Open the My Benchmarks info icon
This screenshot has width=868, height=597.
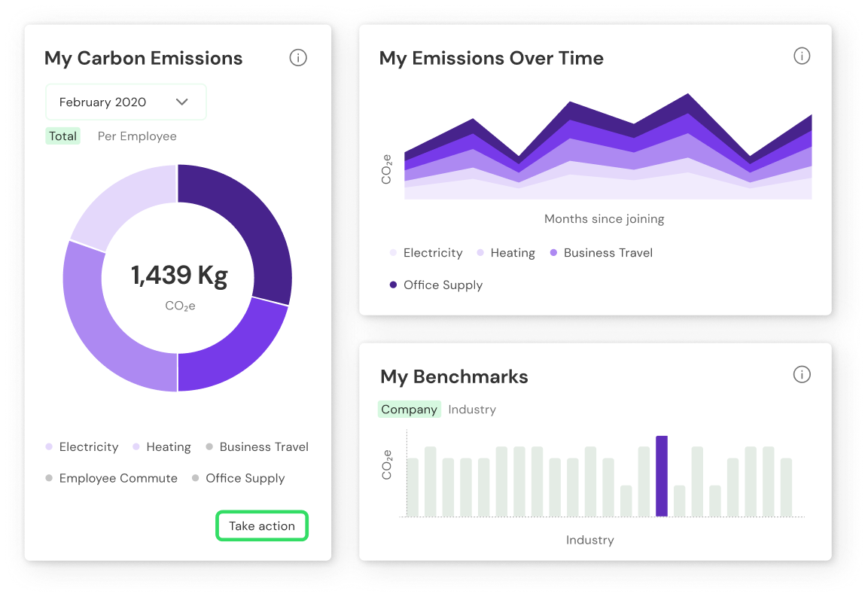point(802,374)
